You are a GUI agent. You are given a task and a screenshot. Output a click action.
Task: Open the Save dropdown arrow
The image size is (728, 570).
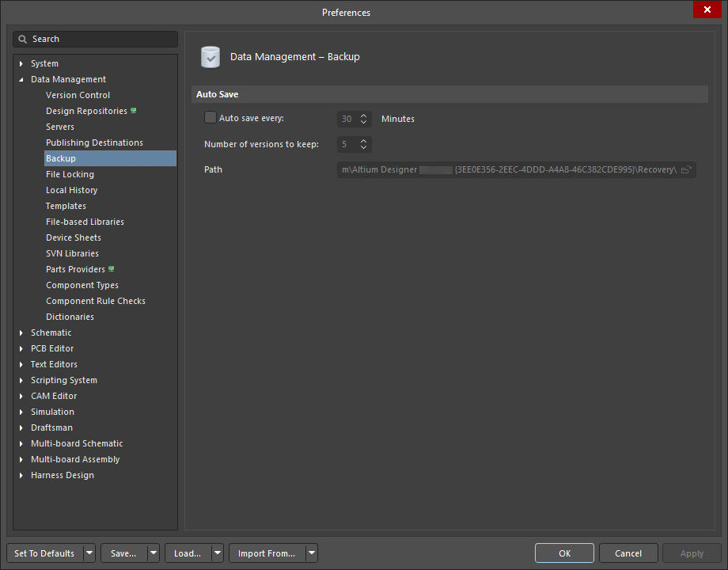point(153,553)
